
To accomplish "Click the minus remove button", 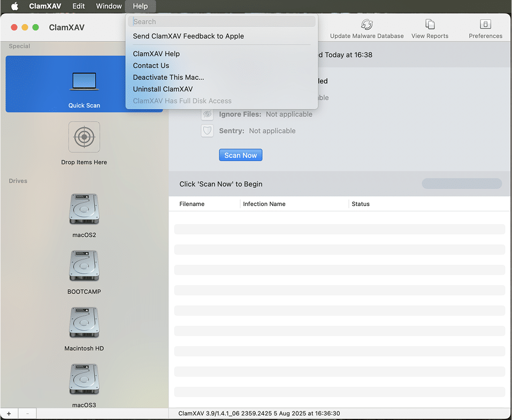I will point(27,414).
